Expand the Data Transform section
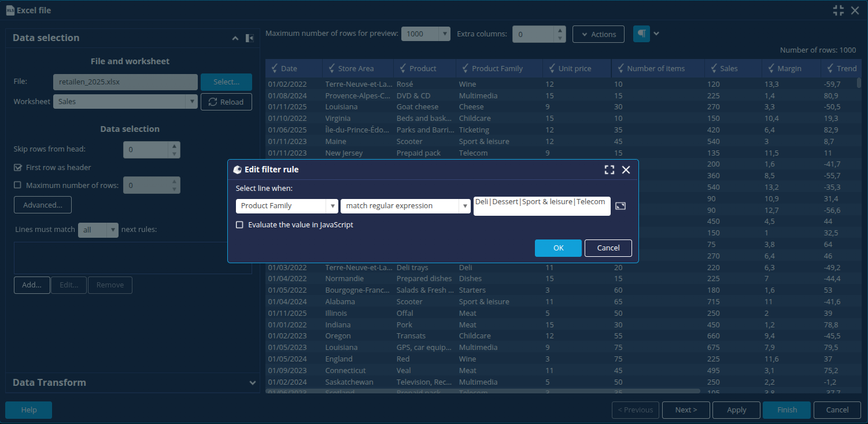868x424 pixels. coord(252,383)
